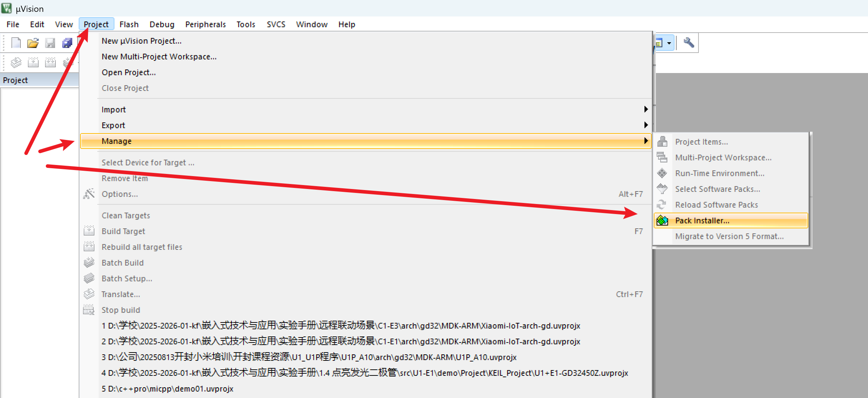Expand the Manage submenu arrow
The width and height of the screenshot is (868, 398).
point(646,141)
